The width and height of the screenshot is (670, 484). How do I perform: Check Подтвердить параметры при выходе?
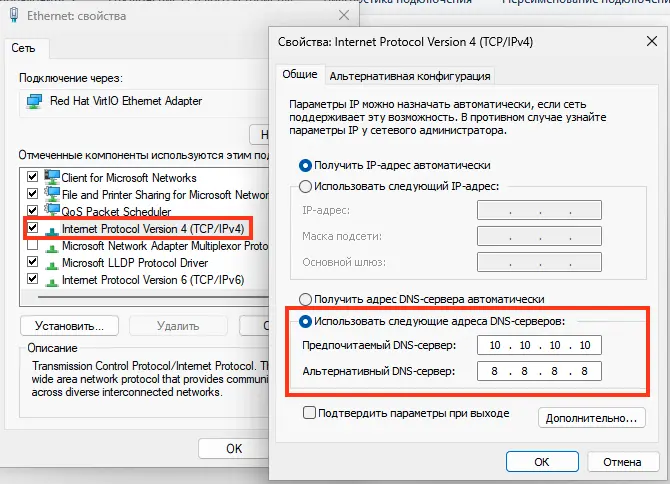coord(309,413)
